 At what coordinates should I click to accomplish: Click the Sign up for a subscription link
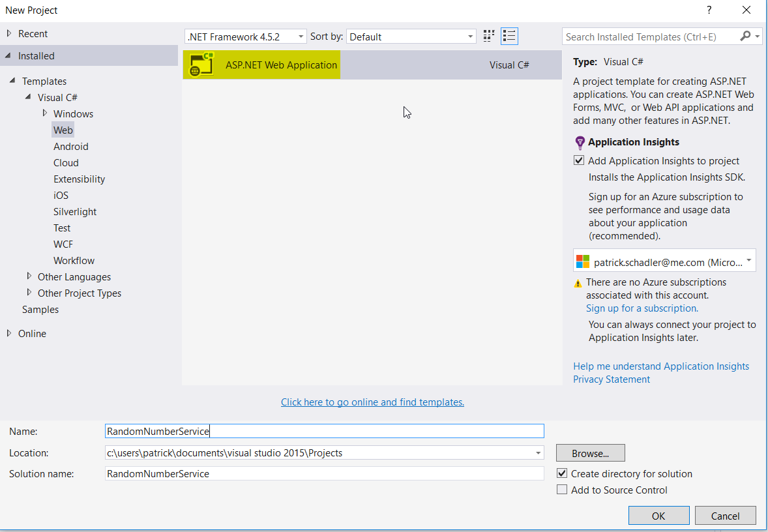(642, 308)
